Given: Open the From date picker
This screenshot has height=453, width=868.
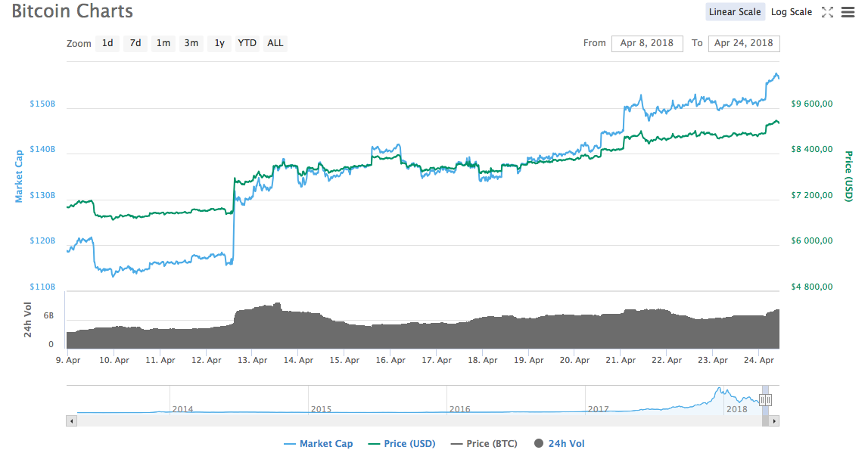Looking at the screenshot, I should point(647,43).
